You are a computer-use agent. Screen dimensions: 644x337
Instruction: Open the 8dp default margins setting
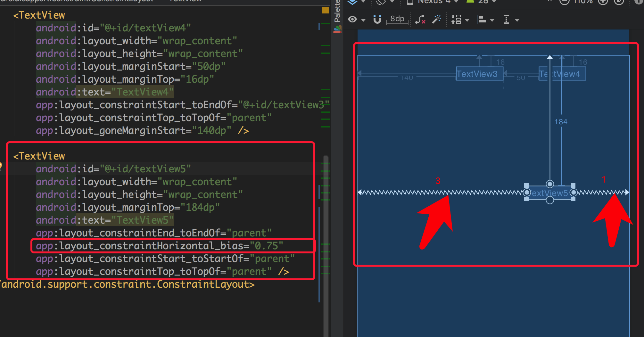pos(398,19)
